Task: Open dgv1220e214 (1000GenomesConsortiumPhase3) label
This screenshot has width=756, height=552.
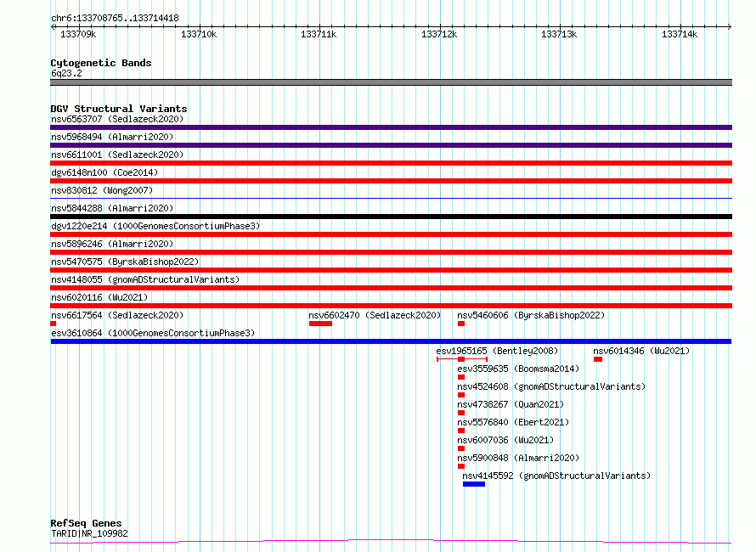Action: [155, 226]
